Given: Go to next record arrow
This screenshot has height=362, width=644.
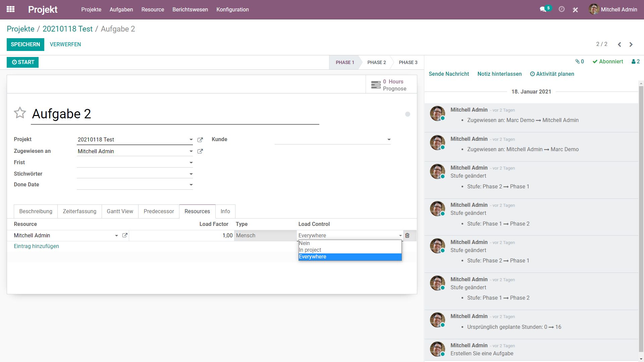Looking at the screenshot, I should pyautogui.click(x=631, y=45).
